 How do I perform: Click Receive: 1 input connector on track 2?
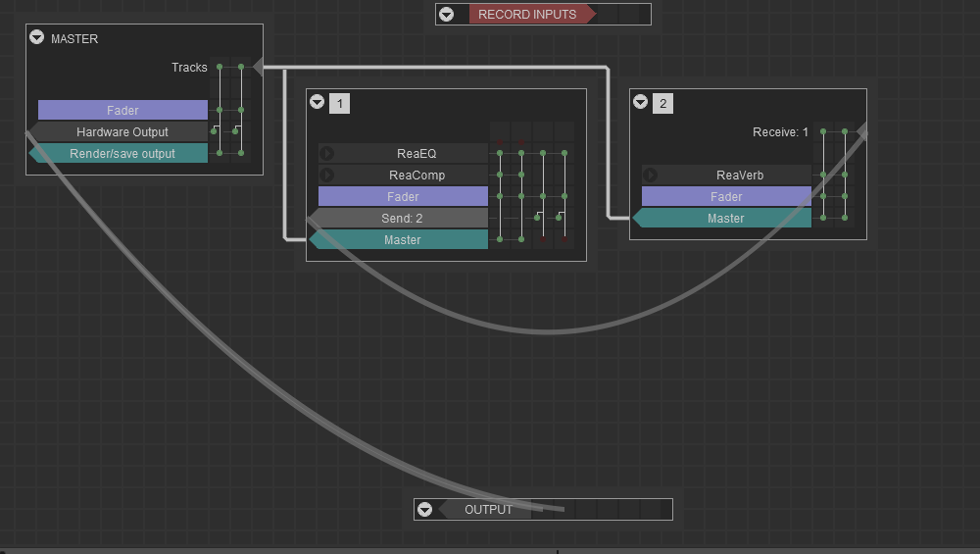[x=861, y=131]
